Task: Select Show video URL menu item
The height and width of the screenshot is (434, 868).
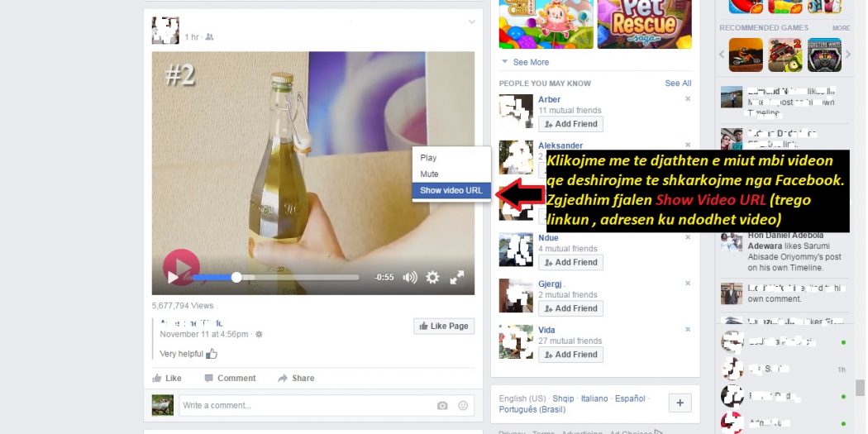Action: tap(451, 191)
